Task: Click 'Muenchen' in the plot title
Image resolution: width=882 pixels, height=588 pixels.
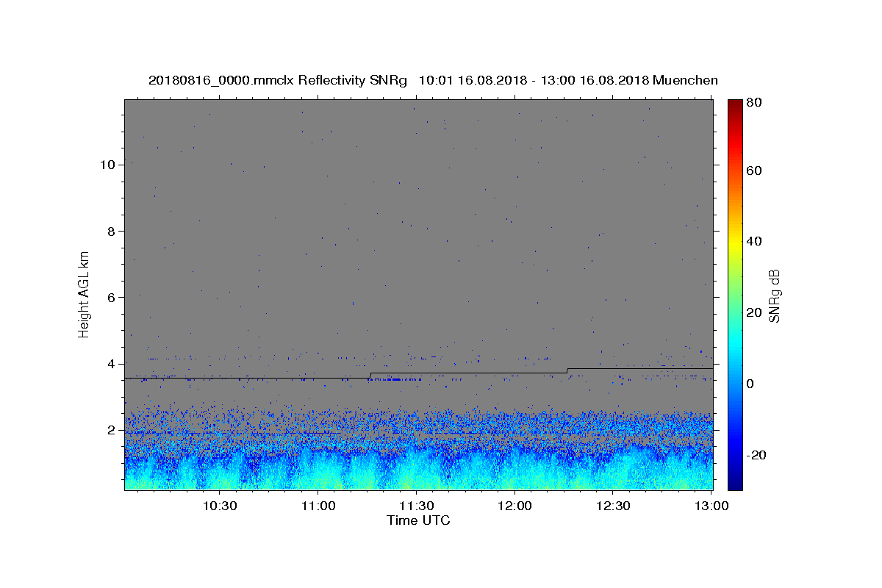Action: pos(685,81)
